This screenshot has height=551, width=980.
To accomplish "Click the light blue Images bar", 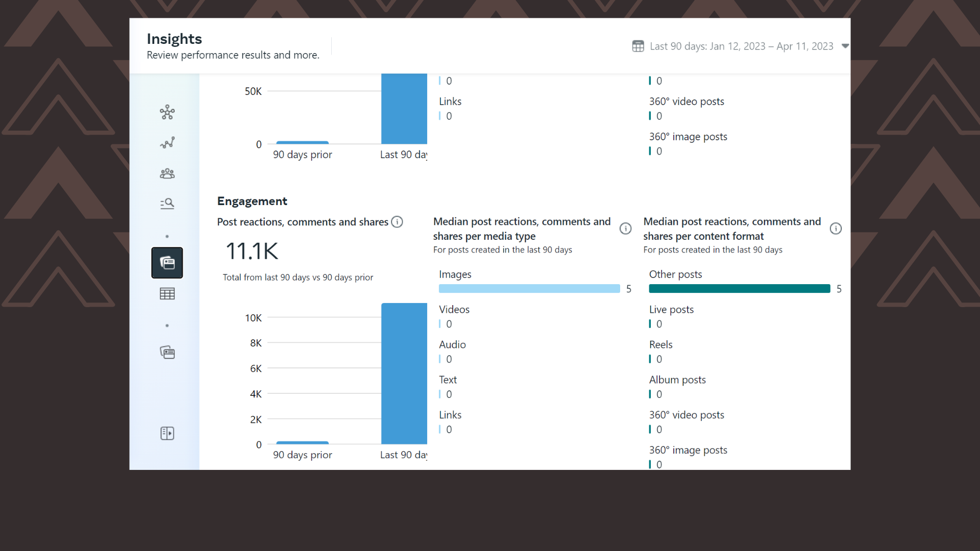I will pos(529,289).
